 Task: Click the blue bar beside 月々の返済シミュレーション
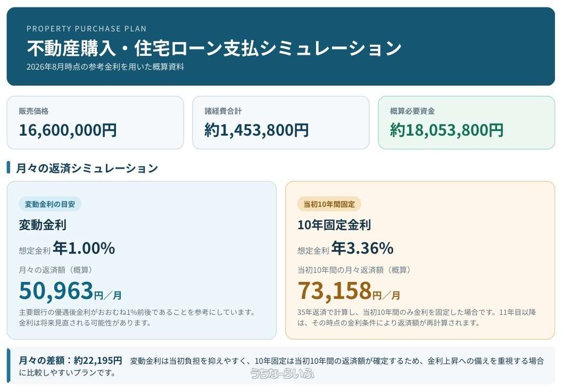[x=9, y=168]
